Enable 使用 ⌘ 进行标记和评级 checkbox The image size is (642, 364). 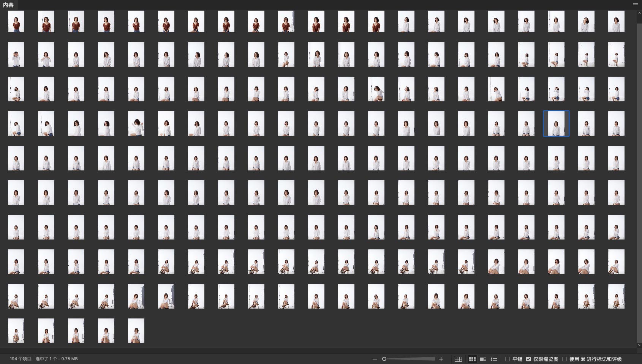pos(565,359)
